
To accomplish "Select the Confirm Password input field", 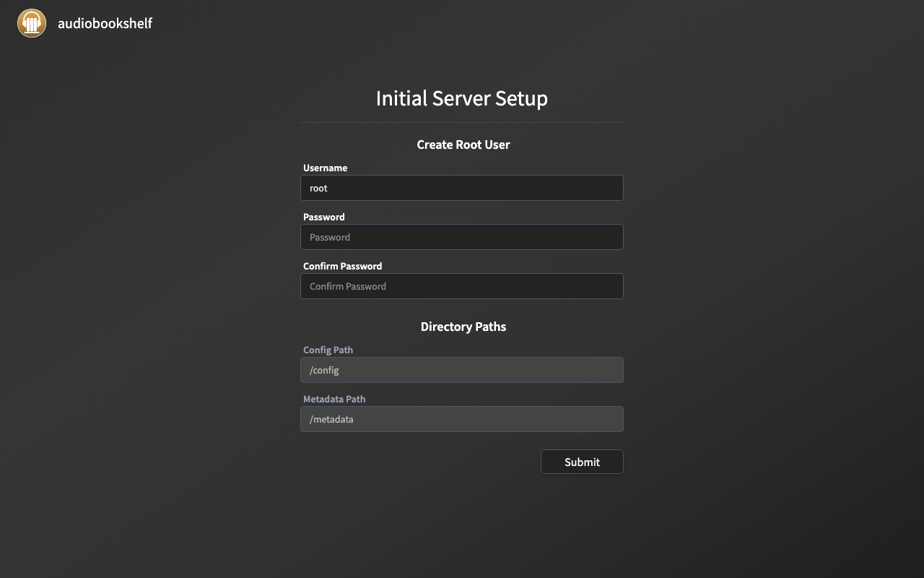I will click(x=462, y=286).
